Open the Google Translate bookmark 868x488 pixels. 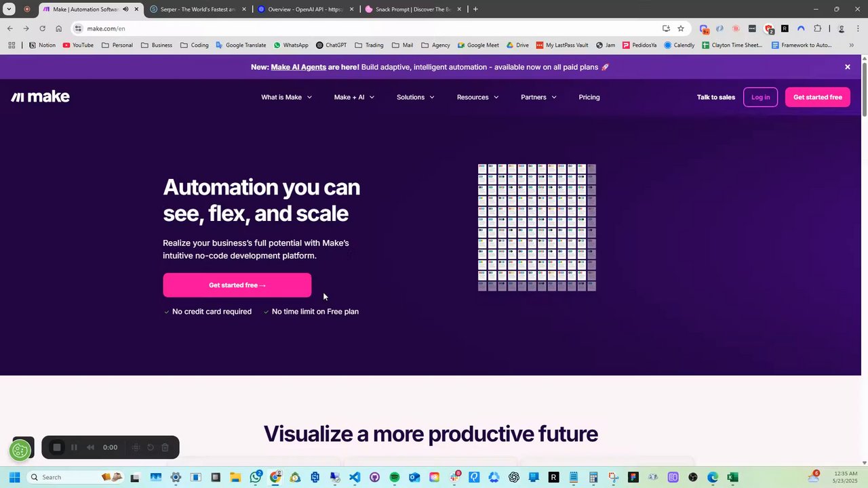tap(241, 45)
